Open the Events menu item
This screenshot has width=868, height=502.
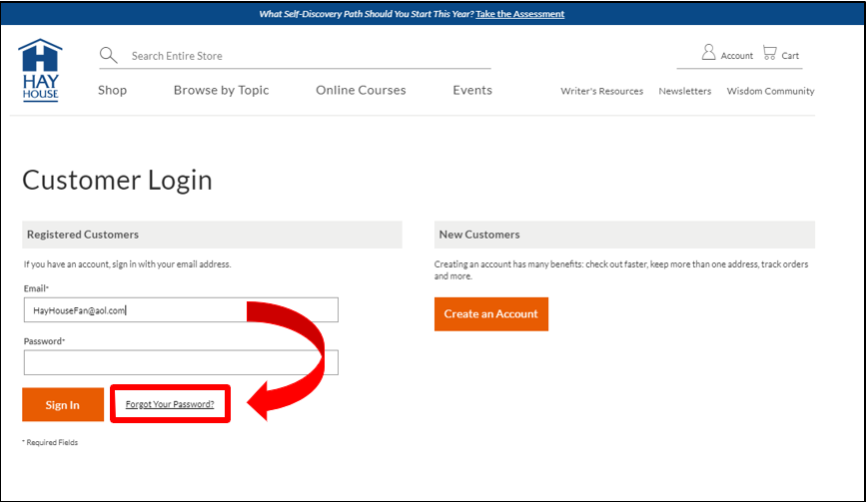471,90
